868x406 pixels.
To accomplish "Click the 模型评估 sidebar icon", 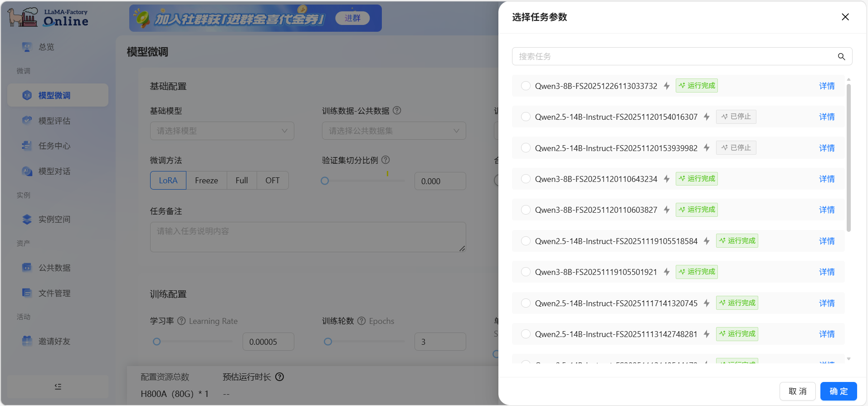I will 27,121.
